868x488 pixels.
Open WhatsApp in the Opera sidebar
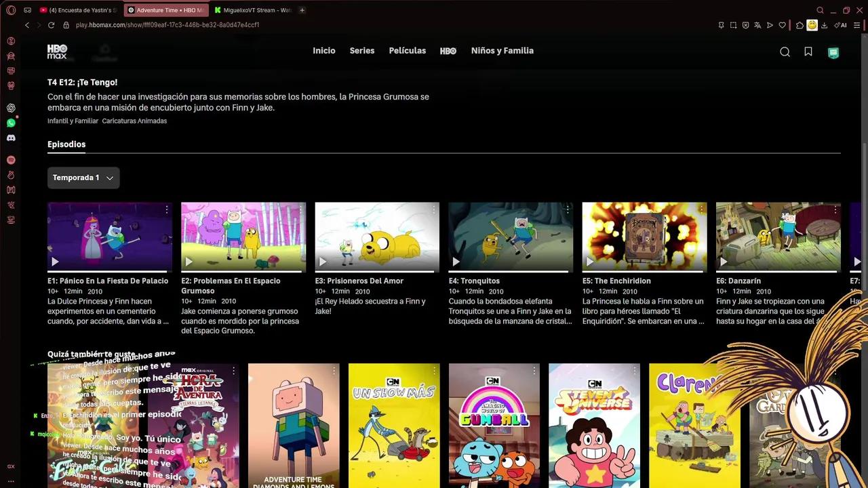(x=11, y=123)
